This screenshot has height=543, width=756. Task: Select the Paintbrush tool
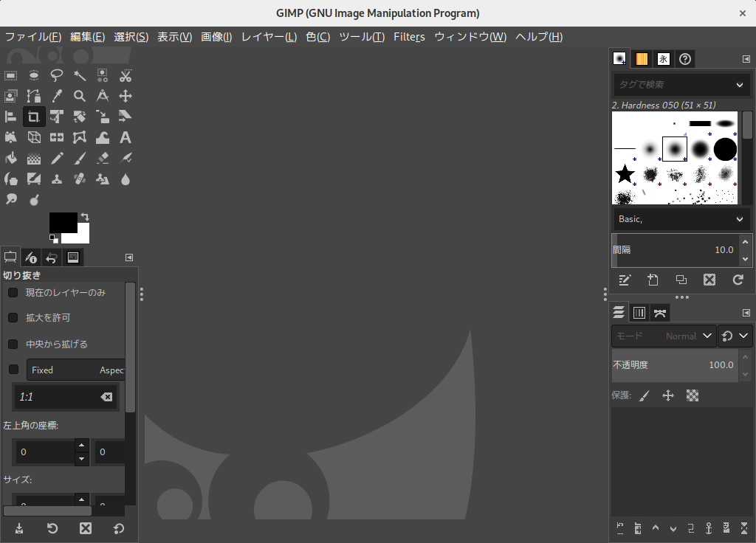tap(80, 159)
